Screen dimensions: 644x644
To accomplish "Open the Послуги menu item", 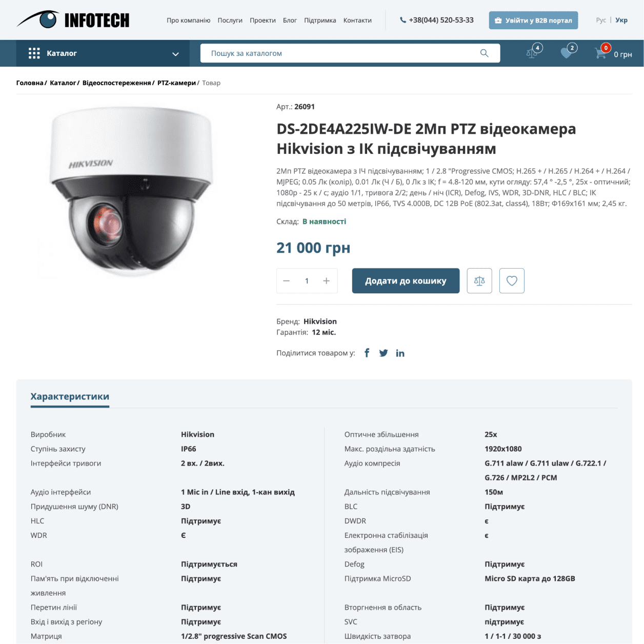I will pyautogui.click(x=230, y=21).
